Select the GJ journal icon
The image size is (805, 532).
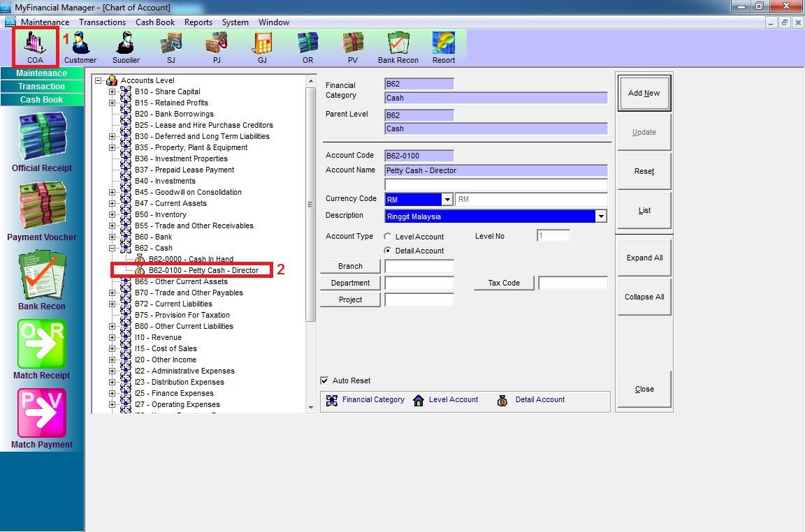pyautogui.click(x=262, y=46)
